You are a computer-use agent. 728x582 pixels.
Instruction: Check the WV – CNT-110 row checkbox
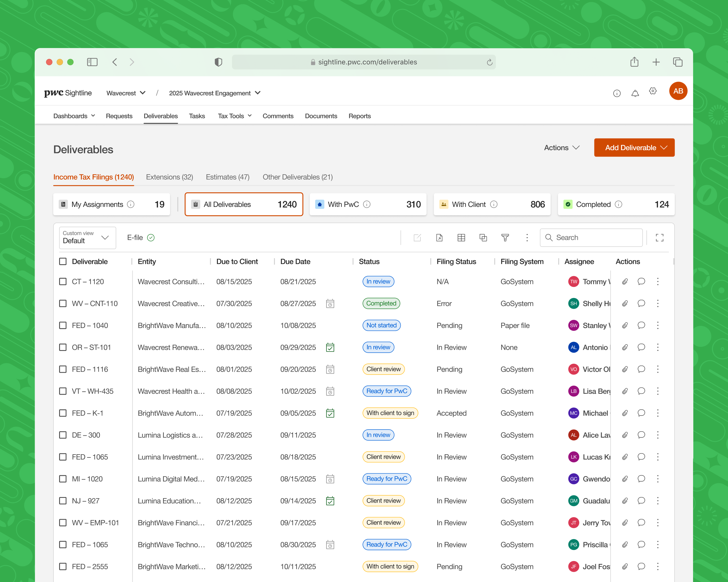[63, 303]
